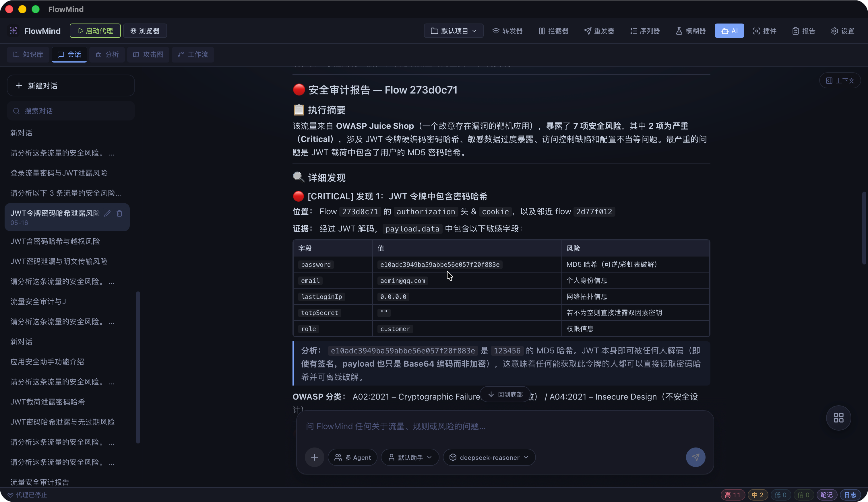Open 设置 settings

[843, 31]
